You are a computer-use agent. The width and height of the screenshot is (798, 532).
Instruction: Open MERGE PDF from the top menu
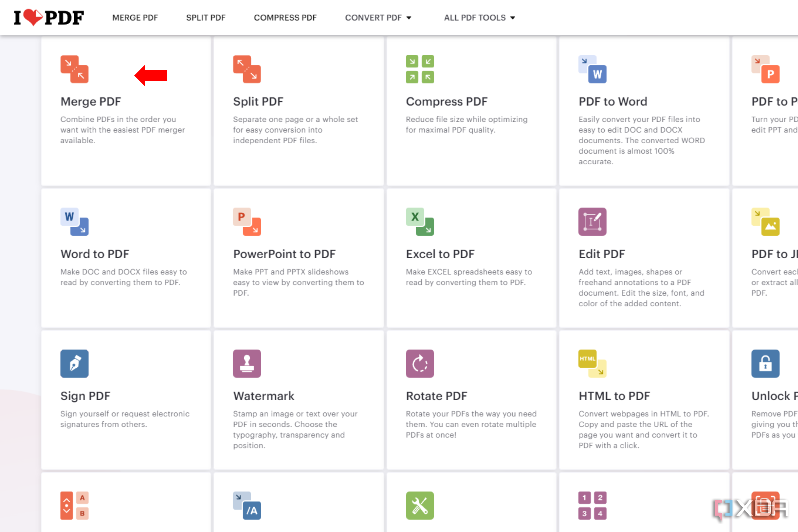[x=135, y=18]
